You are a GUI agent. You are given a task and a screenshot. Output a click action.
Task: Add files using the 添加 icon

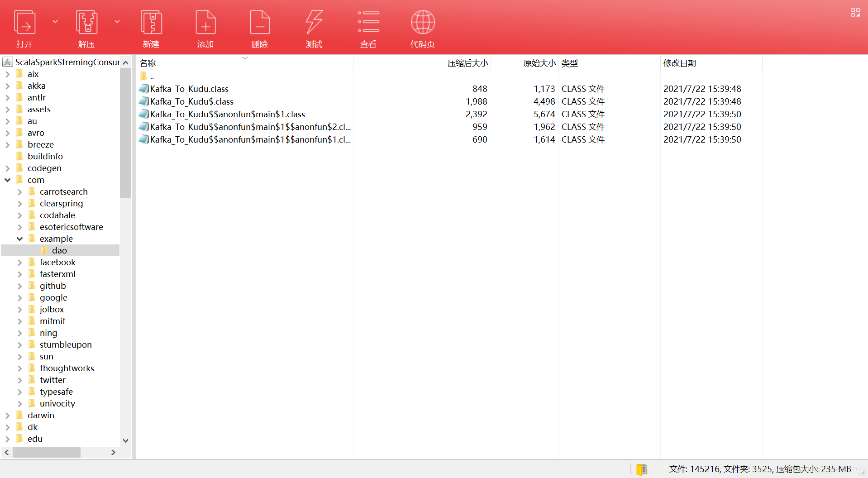pos(205,23)
